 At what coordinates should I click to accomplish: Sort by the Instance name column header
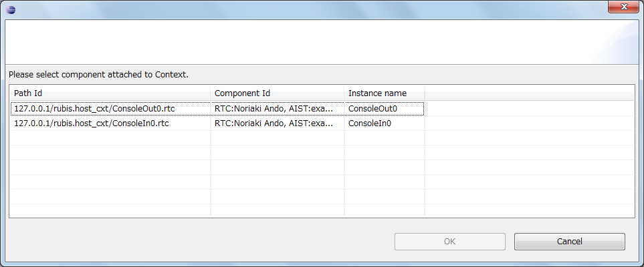click(384, 93)
